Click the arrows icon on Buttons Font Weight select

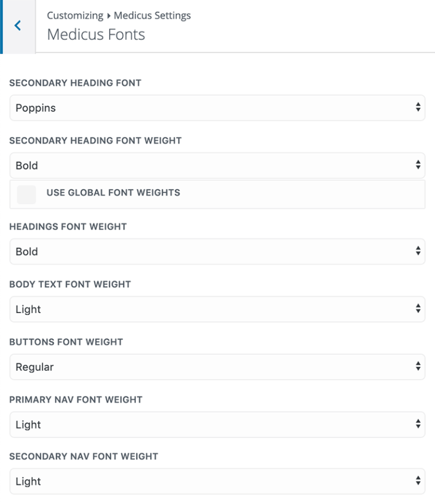coord(417,366)
